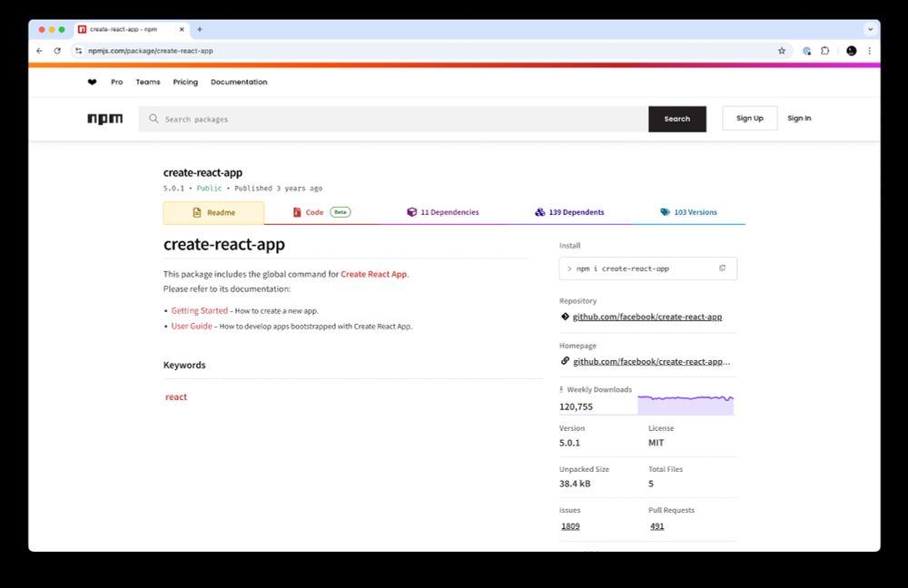This screenshot has height=588, width=908.
Task: Open the Getting Started link
Action: tap(199, 310)
